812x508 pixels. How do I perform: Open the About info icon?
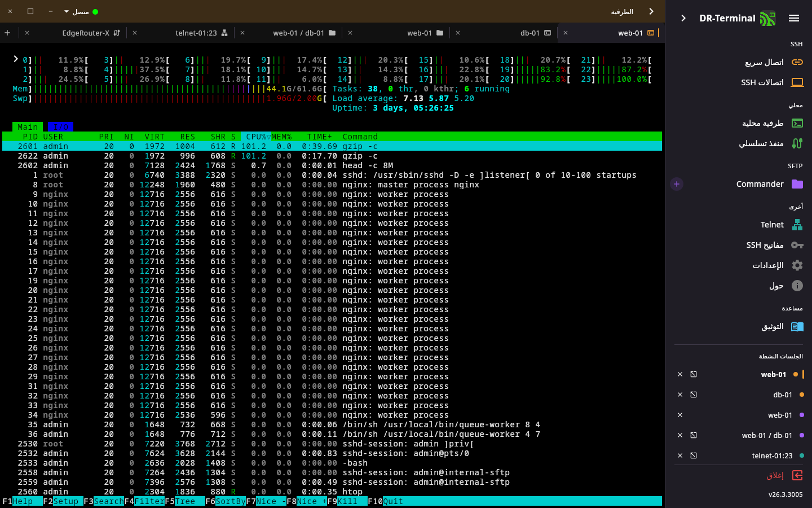pyautogui.click(x=797, y=286)
